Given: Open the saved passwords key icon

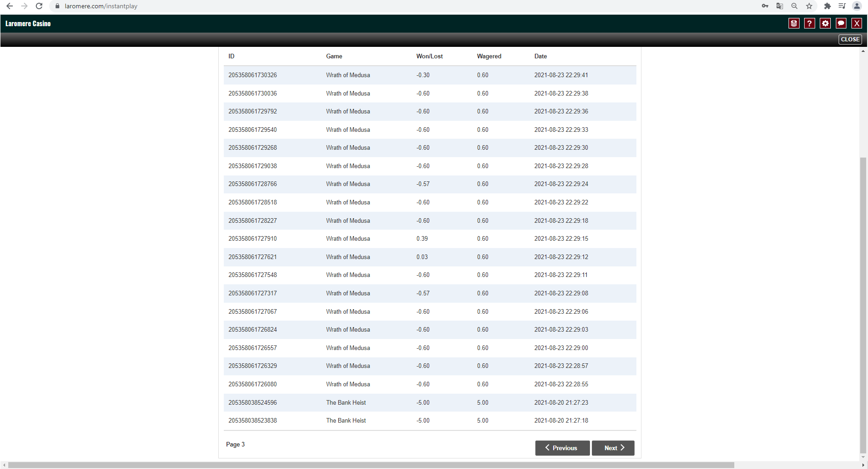Looking at the screenshot, I should point(765,6).
